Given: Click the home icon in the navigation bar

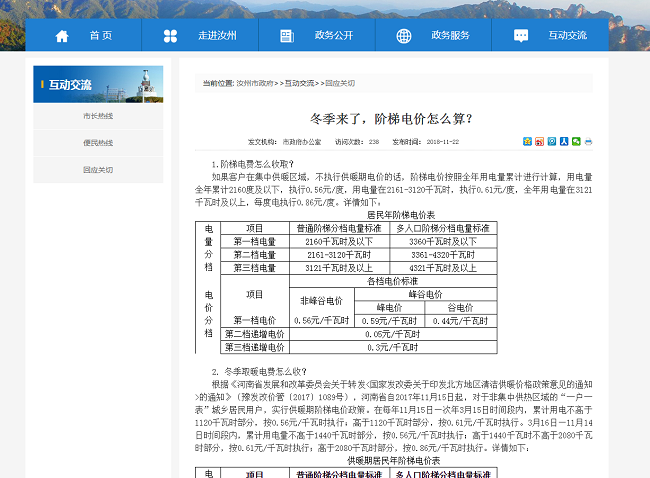Looking at the screenshot, I should (x=62, y=36).
